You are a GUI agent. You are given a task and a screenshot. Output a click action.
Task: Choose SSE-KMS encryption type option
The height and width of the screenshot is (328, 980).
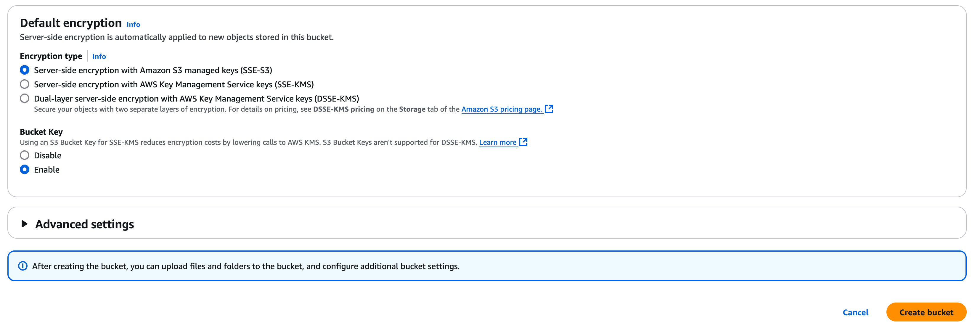[x=25, y=84]
